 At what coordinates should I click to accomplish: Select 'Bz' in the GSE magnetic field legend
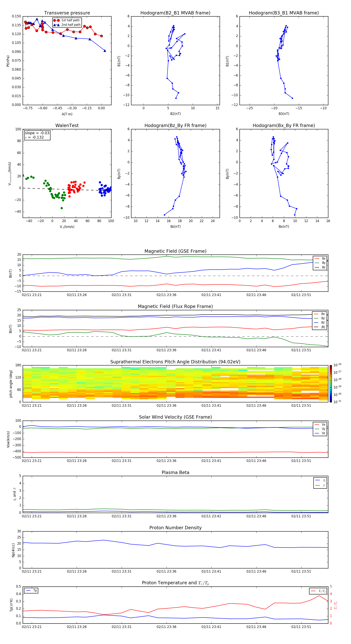[320, 267]
